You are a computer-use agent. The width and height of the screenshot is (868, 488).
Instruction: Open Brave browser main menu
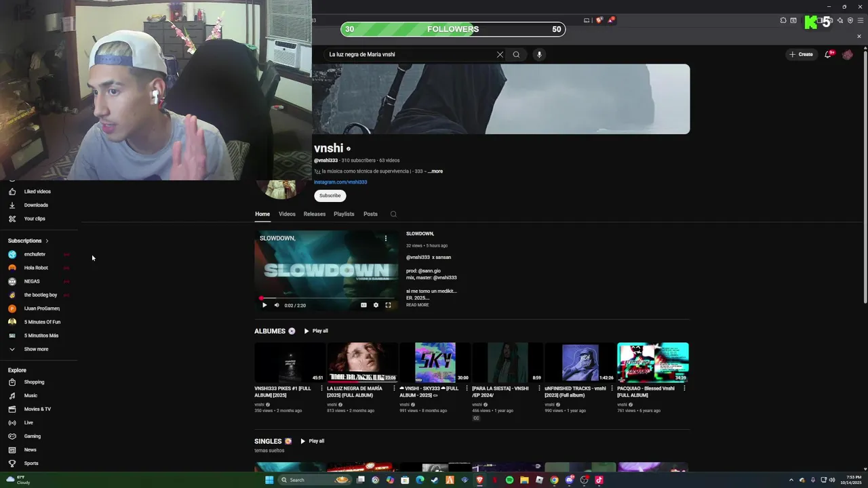pos(860,20)
